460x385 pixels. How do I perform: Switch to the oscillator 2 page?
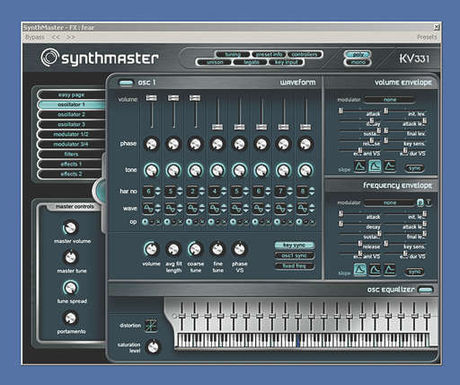pos(71,115)
